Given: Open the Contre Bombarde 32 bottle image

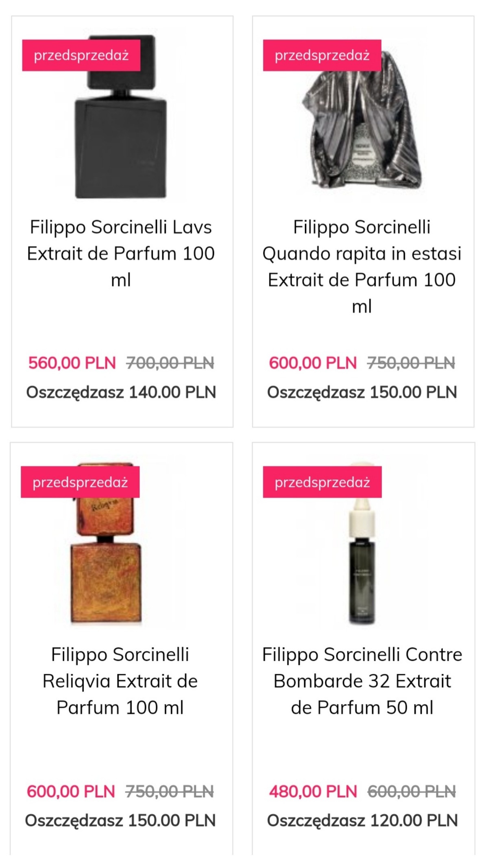Looking at the screenshot, I should (x=362, y=570).
